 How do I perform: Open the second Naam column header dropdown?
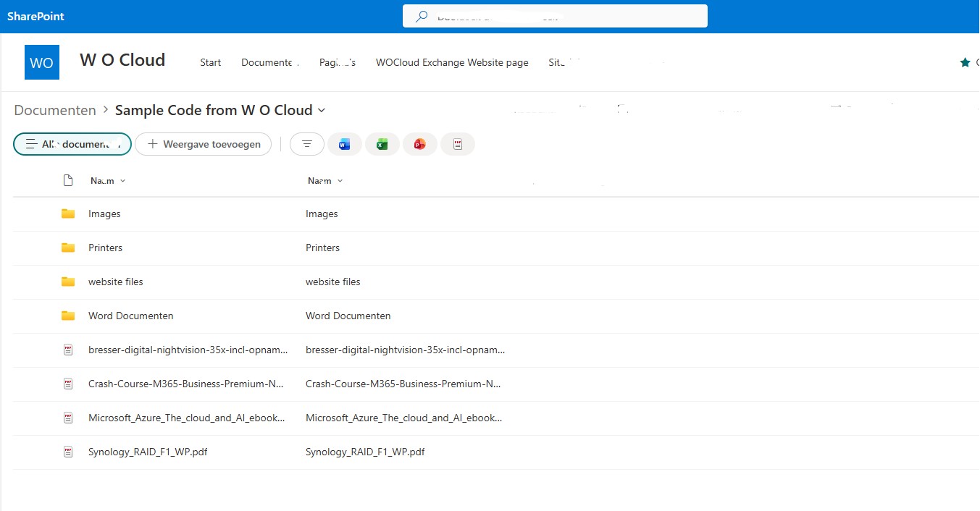click(325, 181)
